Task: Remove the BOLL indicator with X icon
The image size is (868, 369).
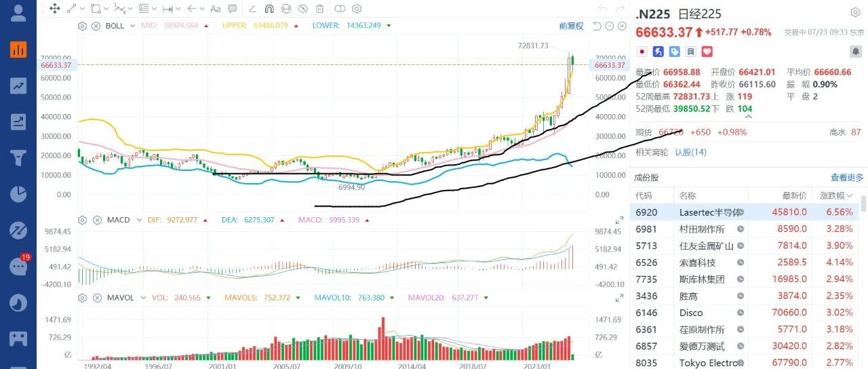Action: 96,26
